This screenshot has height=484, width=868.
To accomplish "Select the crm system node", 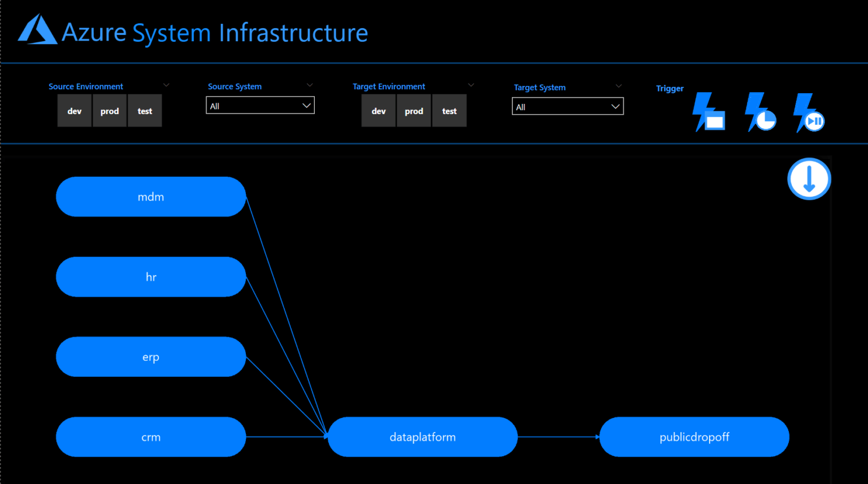I will pos(151,437).
